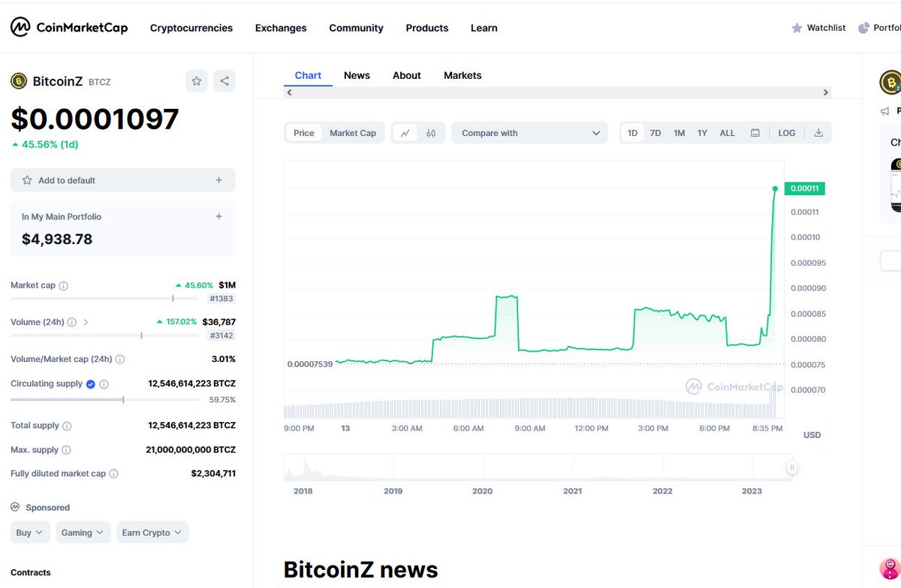This screenshot has height=588, width=901.
Task: Open the Compare with dropdown
Action: (x=529, y=133)
